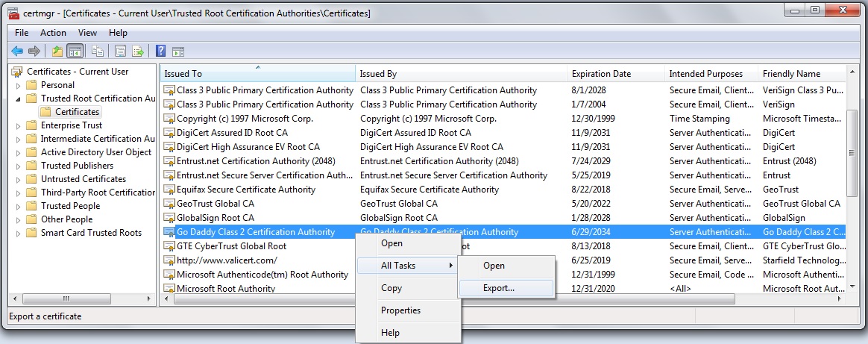Toggle the Show/Hide Action Pane button
Viewport: 868px width, 344px height.
(x=177, y=51)
